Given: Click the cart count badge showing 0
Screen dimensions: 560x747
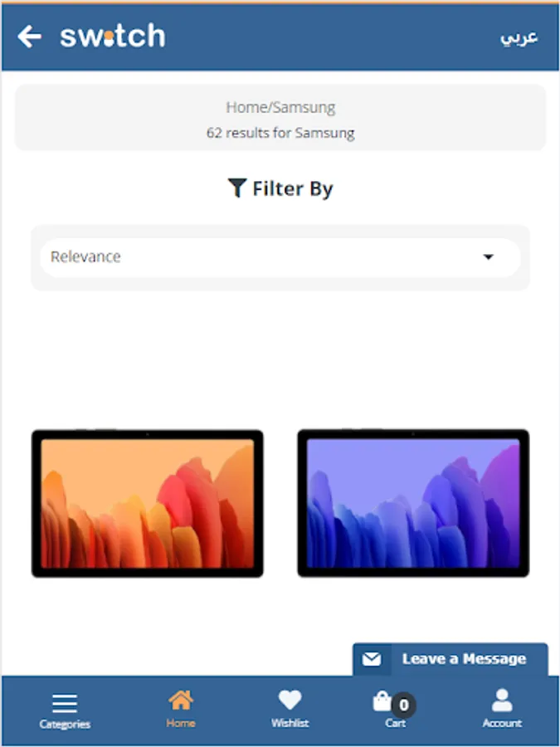Looking at the screenshot, I should [404, 705].
